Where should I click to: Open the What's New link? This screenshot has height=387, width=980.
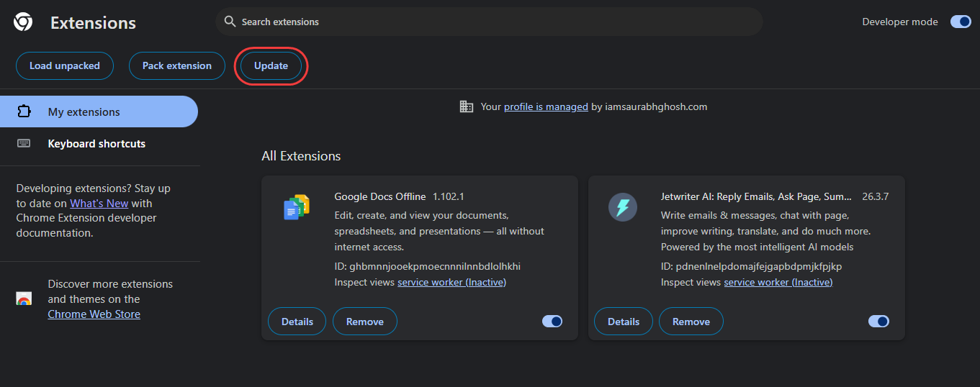click(99, 204)
